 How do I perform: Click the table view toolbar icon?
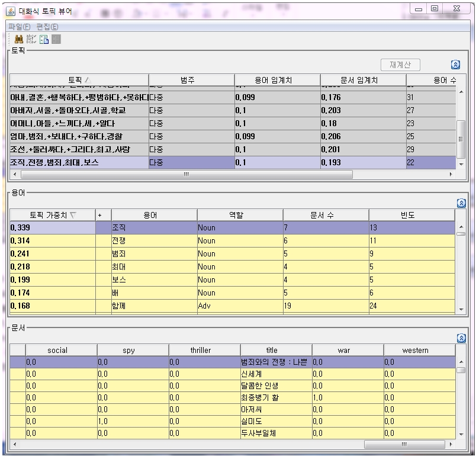[x=44, y=40]
